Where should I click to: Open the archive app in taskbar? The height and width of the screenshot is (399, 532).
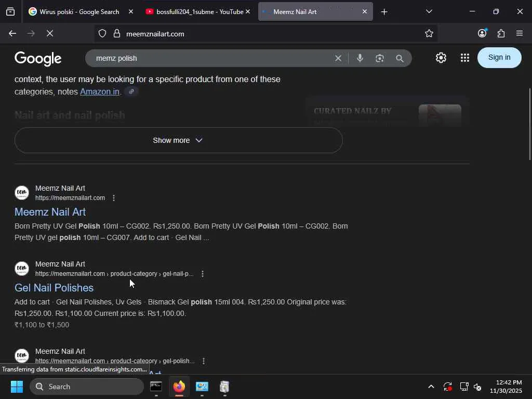pos(224,387)
